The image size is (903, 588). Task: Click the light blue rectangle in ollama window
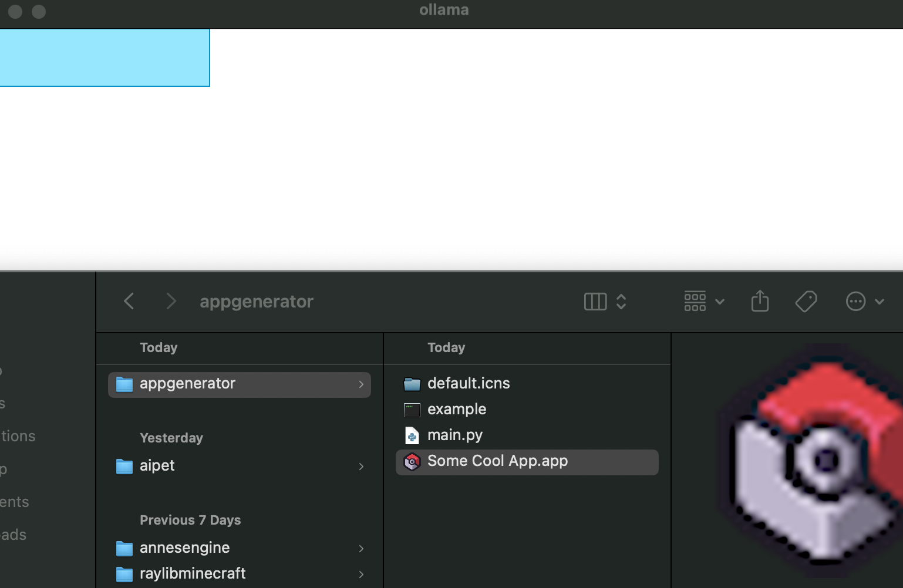point(105,58)
